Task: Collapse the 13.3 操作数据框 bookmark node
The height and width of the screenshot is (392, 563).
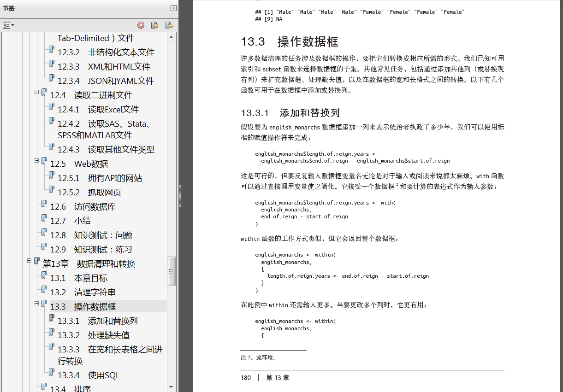Action: tap(36, 304)
